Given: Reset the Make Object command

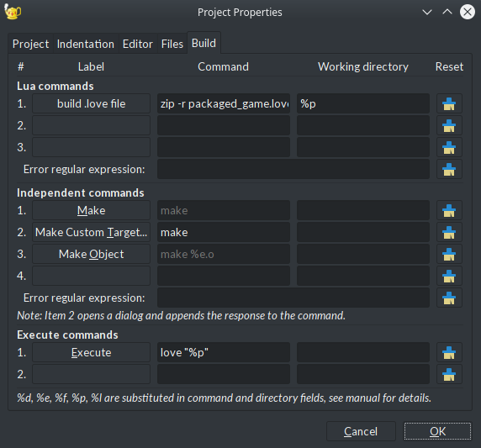Looking at the screenshot, I should 449,254.
